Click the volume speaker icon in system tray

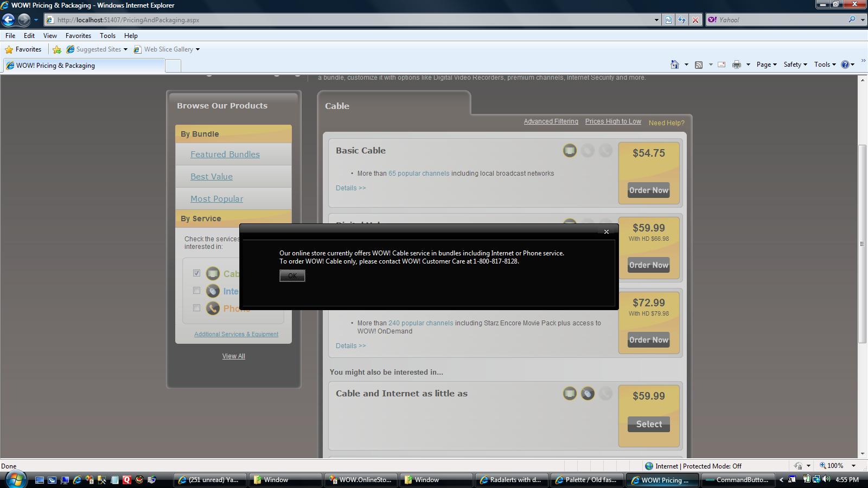(x=826, y=479)
